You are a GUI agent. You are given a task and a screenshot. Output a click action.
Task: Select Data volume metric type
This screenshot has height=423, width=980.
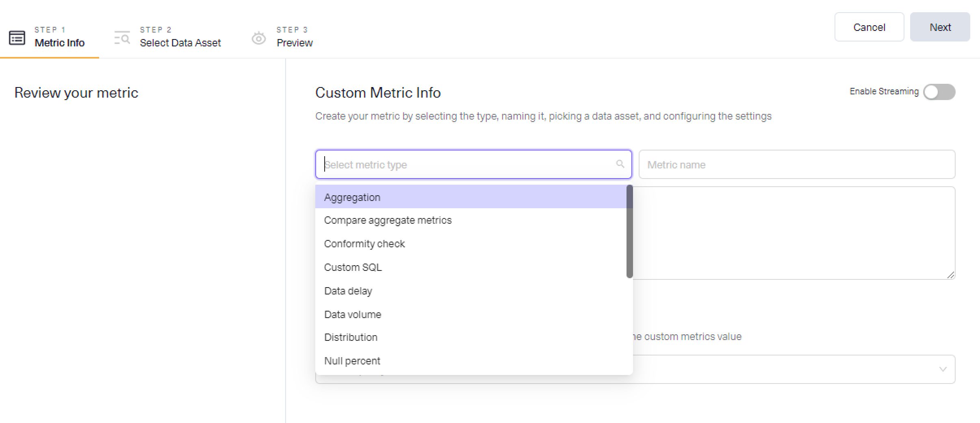click(352, 314)
